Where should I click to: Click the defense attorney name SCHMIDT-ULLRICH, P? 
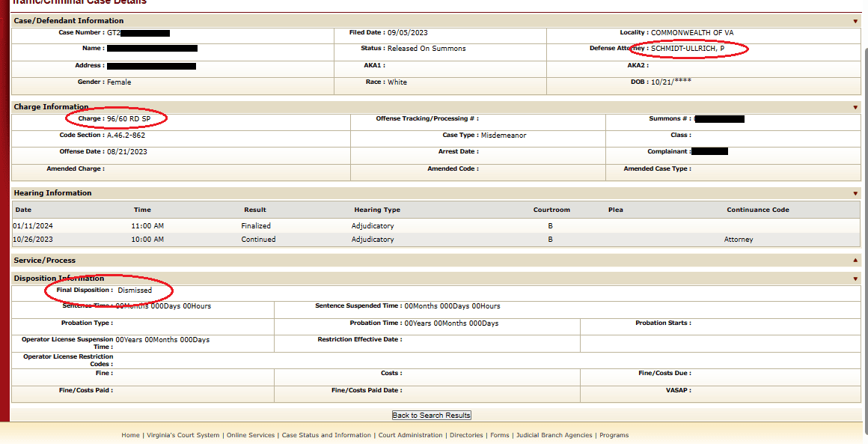(x=688, y=49)
